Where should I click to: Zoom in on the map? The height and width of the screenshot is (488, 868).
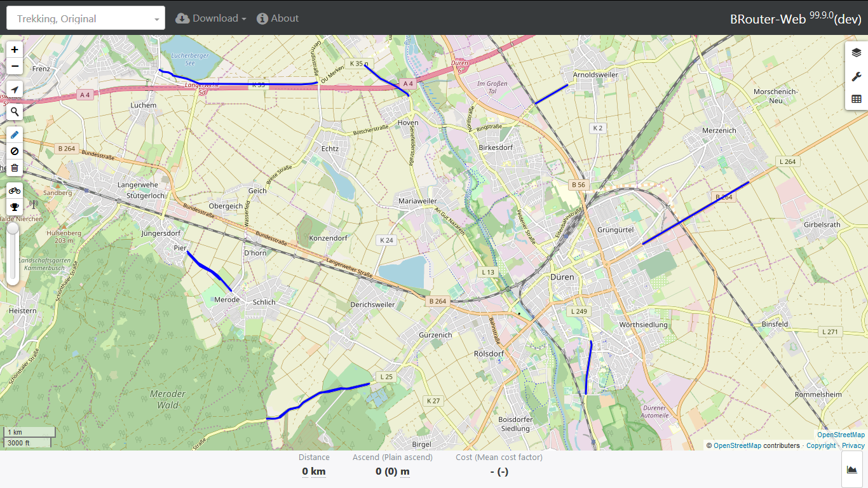15,50
